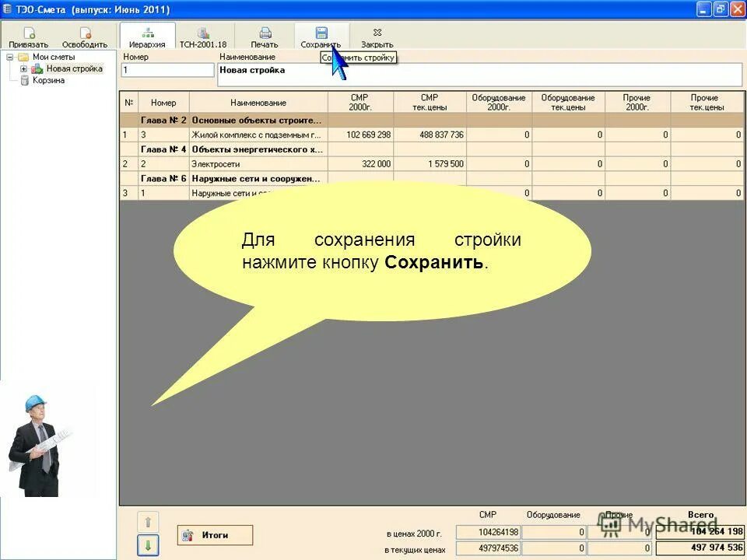Open the Печать (print) function
Screen dimensions: 747x560
pos(265,34)
